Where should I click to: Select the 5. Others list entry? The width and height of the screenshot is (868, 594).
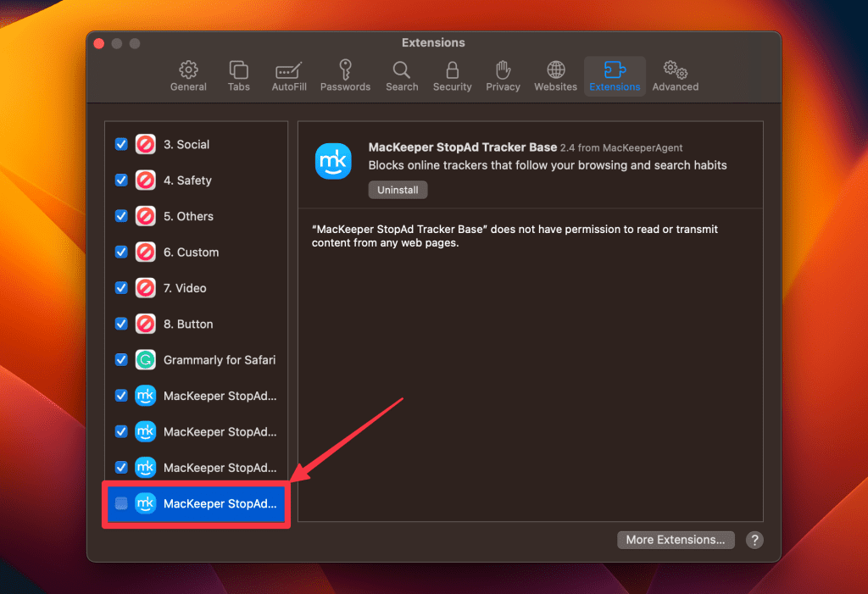tap(197, 216)
